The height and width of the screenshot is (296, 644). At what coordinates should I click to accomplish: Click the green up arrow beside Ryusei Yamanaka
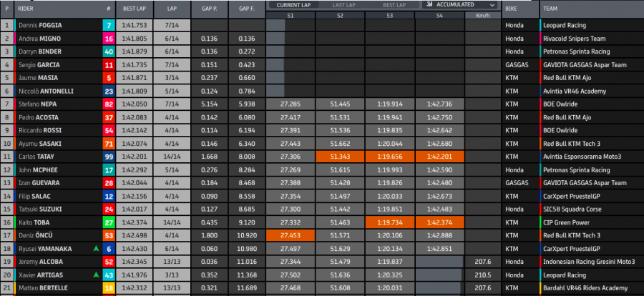(96, 248)
